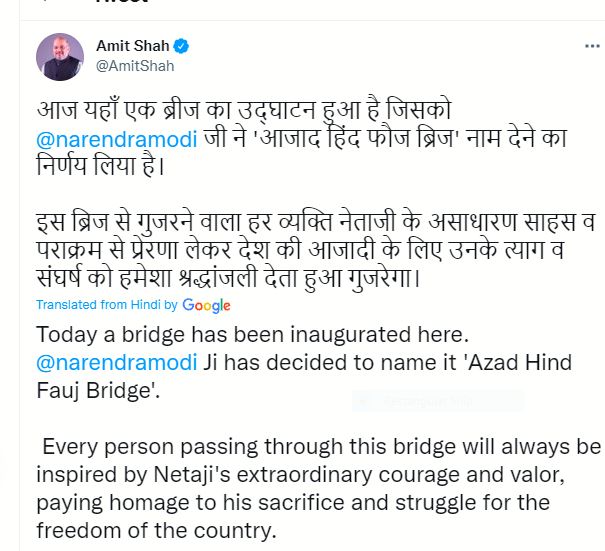This screenshot has height=551, width=605.
Task: Click the "Translated from Hindi by" label
Action: (x=107, y=305)
